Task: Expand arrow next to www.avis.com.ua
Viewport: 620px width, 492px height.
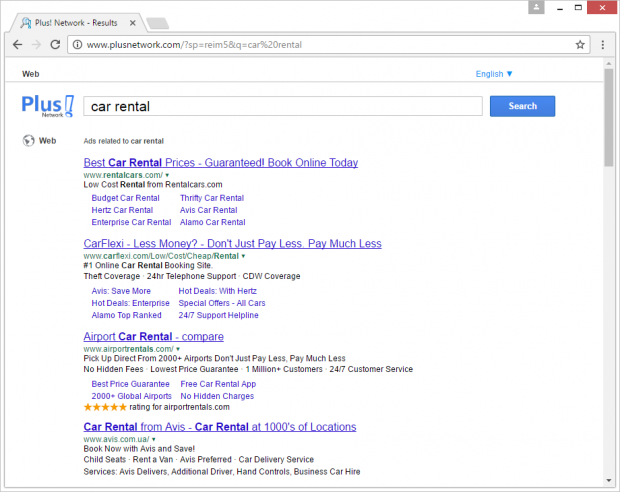Action: pyautogui.click(x=153, y=439)
